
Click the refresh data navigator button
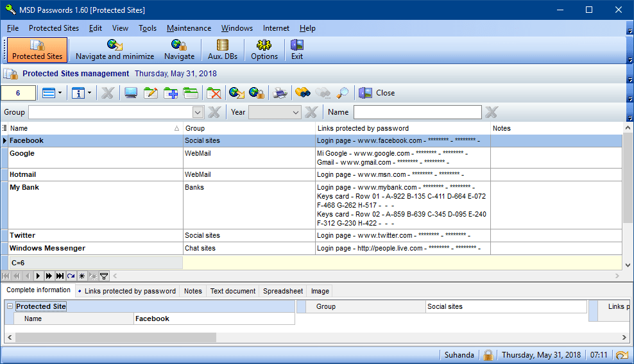click(x=71, y=276)
